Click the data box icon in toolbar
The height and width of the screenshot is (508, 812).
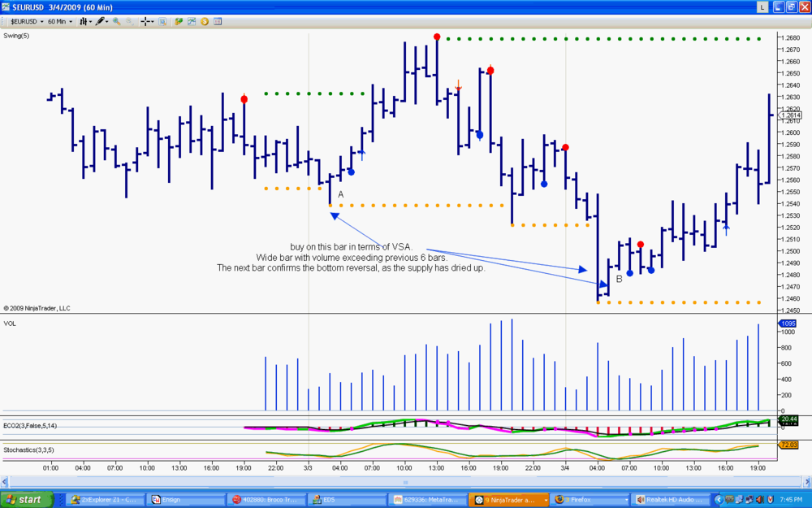(162, 21)
